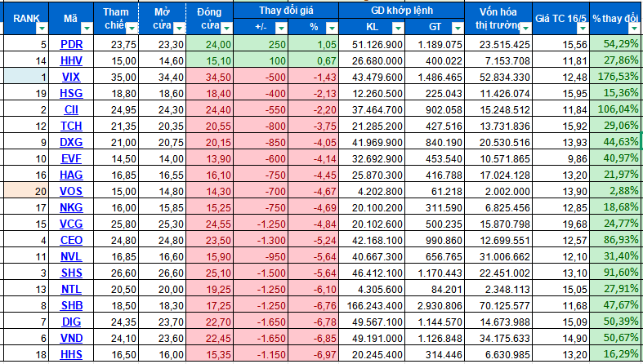Select NKG opening price 15,85 cell

[163, 207]
